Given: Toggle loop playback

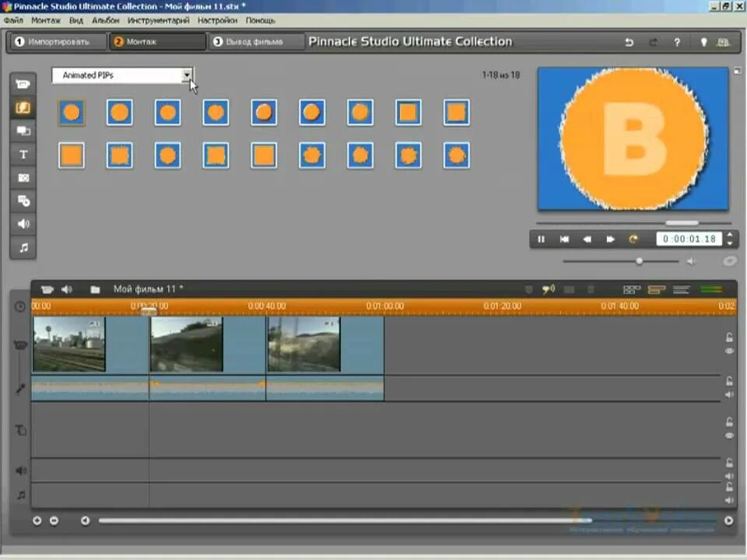Looking at the screenshot, I should click(633, 239).
